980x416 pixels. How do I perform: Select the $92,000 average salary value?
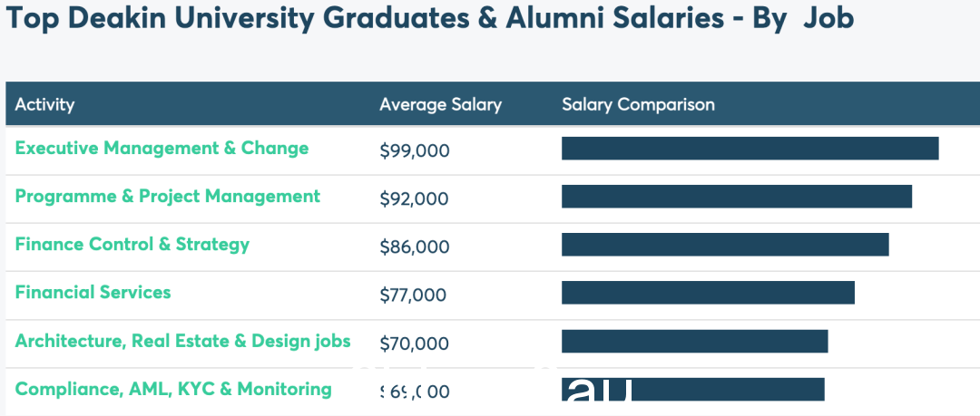click(x=415, y=199)
